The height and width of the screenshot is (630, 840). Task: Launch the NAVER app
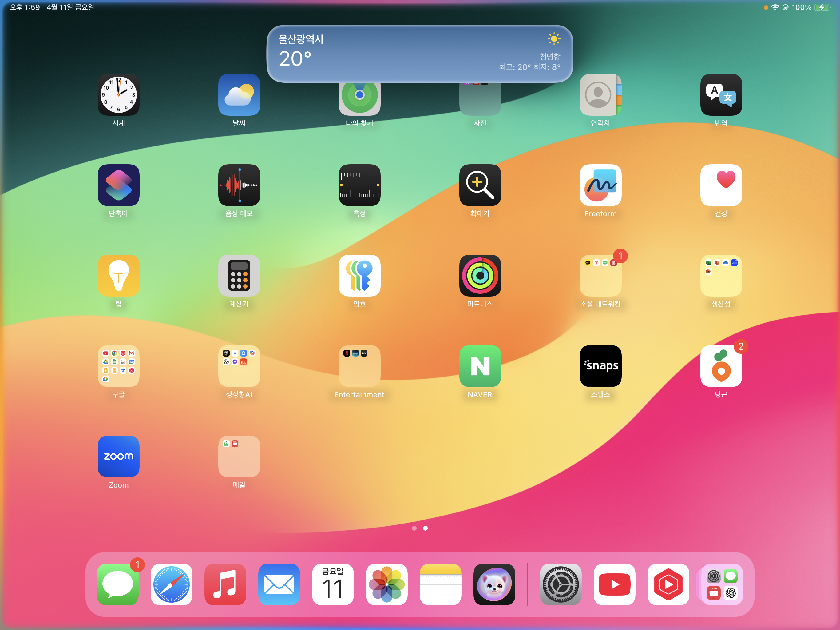click(x=480, y=366)
